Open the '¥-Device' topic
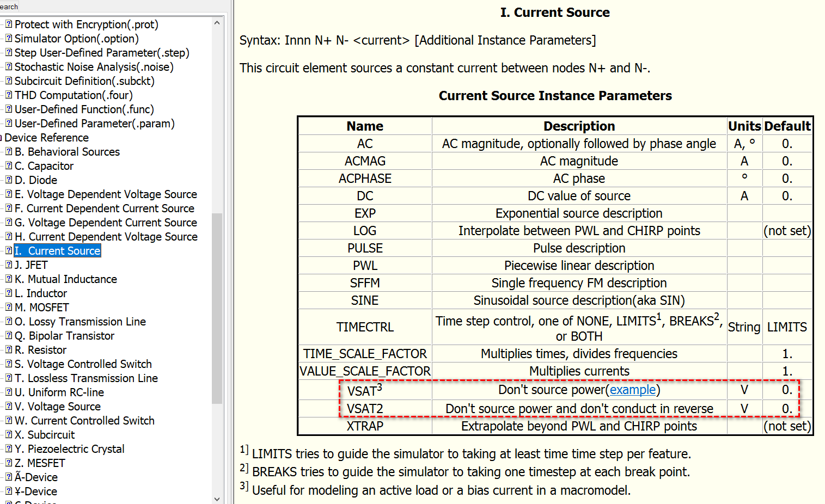Screen dimensions: 825x504 point(36,491)
